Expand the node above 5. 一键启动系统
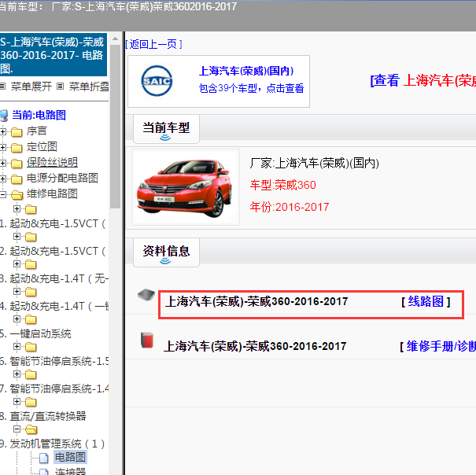The image size is (476, 475). tap(17, 319)
